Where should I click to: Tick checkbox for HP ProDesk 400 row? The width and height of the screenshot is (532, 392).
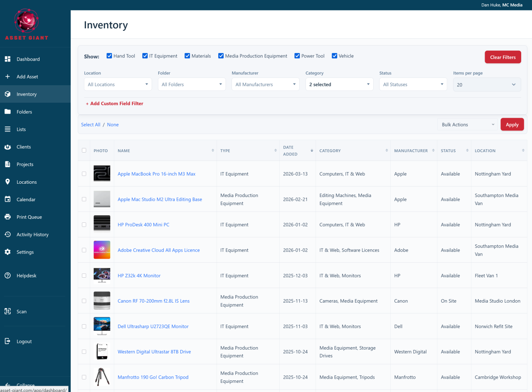pos(84,224)
